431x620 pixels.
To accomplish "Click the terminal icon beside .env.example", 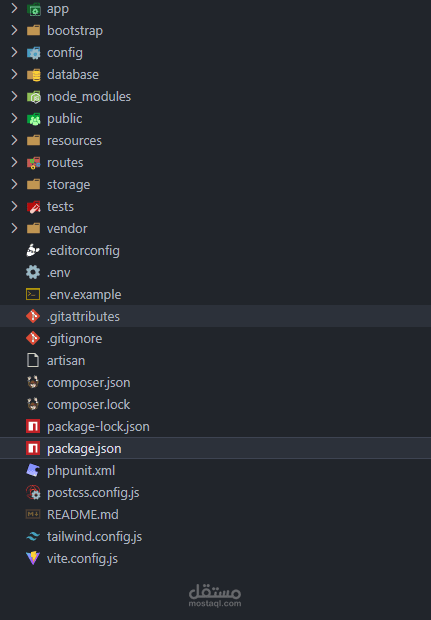I will (x=33, y=295).
